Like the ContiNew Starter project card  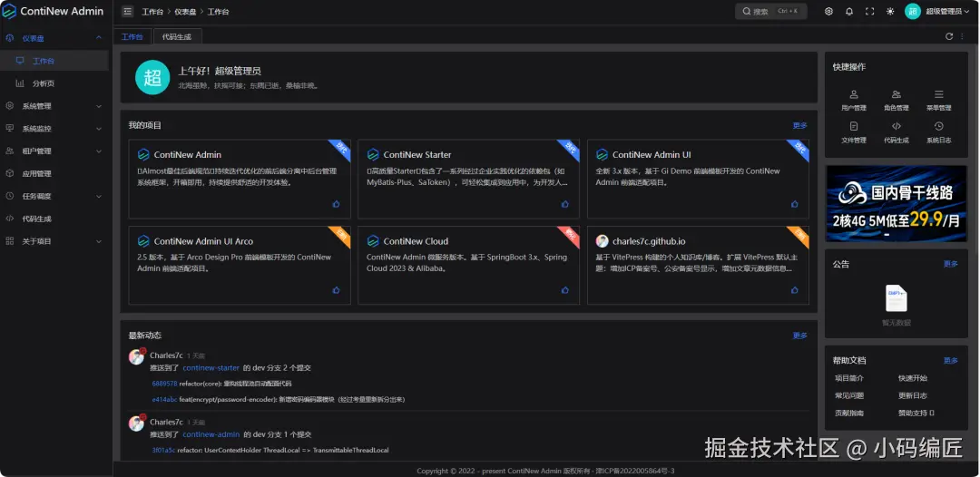click(x=565, y=203)
